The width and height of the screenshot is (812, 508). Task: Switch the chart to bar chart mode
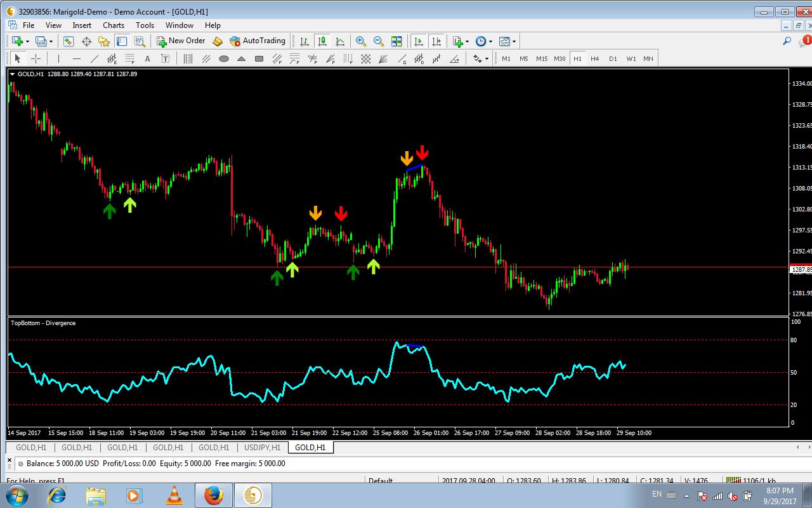304,41
